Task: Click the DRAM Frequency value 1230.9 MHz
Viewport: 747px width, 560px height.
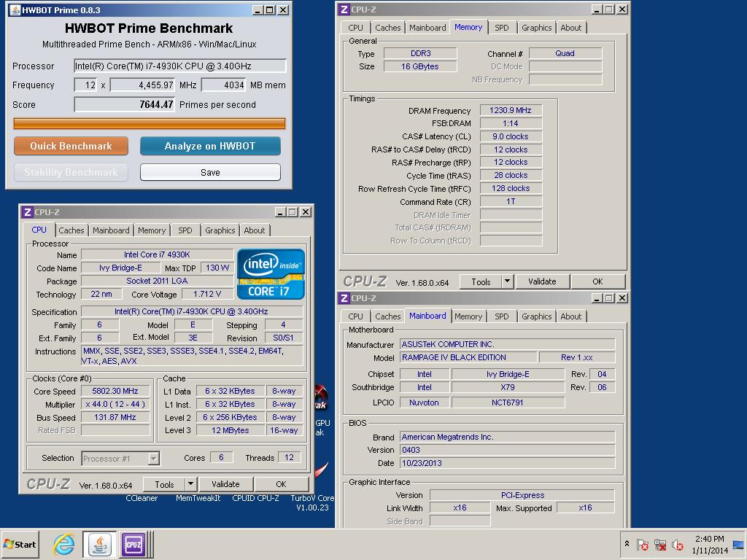Action: pos(510,111)
